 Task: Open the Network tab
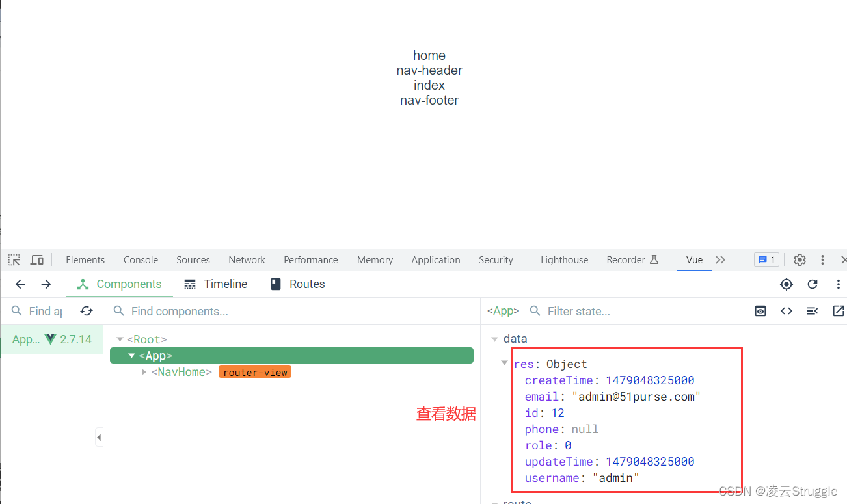[x=247, y=259]
